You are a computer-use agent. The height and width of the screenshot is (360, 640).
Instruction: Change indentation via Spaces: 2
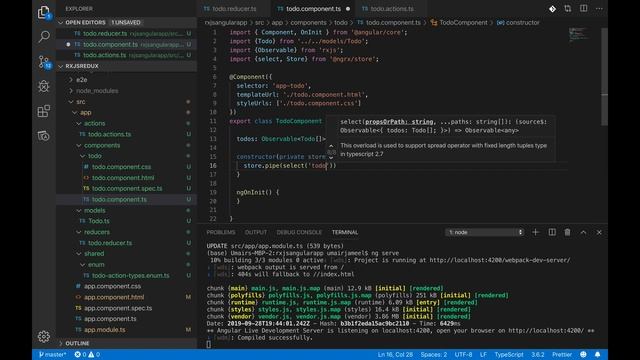point(433,355)
